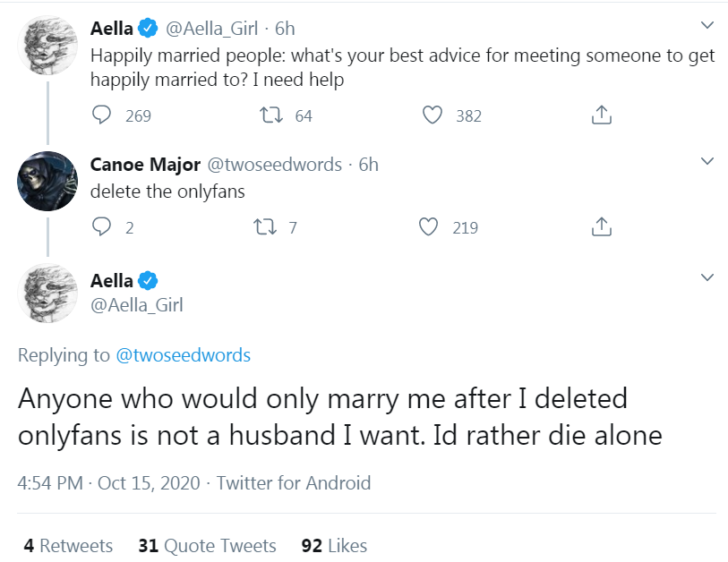Screen dimensions: 728x562
Task: View the 31 Quote Tweets
Action: coord(208,545)
